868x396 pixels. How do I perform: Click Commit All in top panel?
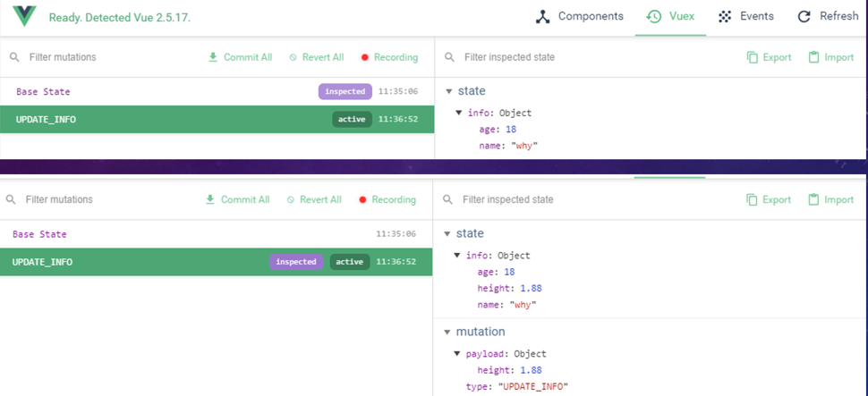coord(239,57)
